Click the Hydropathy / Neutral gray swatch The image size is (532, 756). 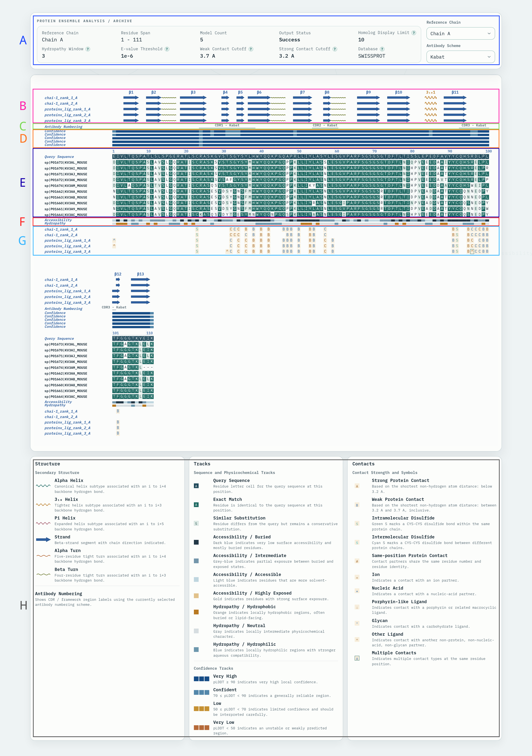196,631
